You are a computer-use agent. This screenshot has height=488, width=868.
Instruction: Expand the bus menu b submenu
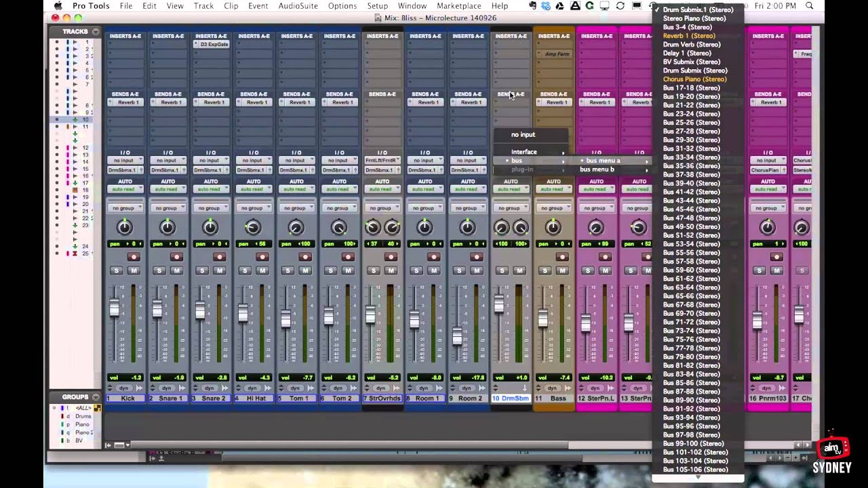pyautogui.click(x=614, y=169)
